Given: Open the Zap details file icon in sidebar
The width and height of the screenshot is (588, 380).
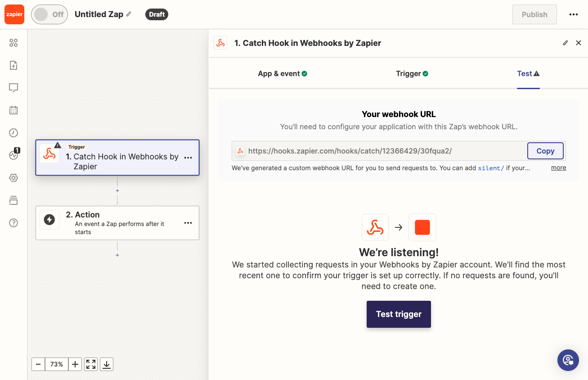Looking at the screenshot, I should pos(13,65).
